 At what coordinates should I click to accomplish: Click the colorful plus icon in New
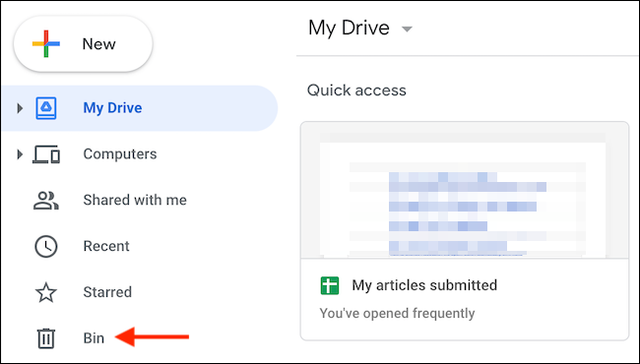pyautogui.click(x=46, y=43)
